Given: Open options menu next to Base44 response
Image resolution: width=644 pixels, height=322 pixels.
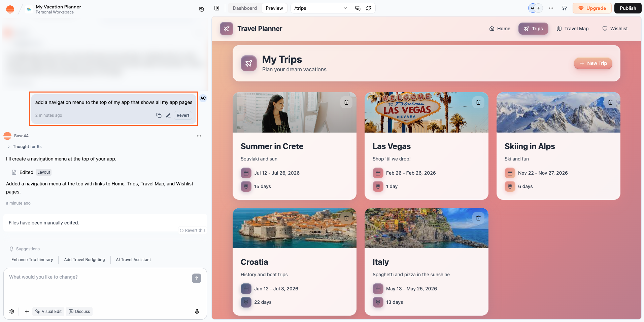Looking at the screenshot, I should tap(199, 136).
